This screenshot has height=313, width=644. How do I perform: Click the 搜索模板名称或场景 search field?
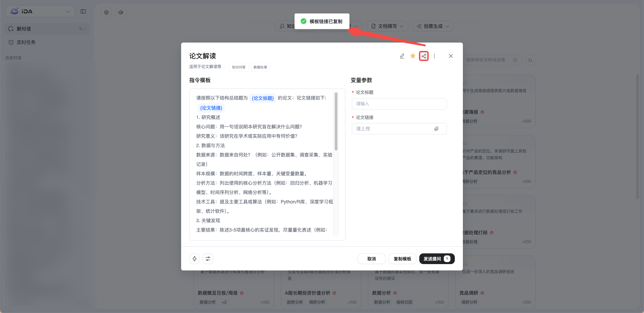pyautogui.click(x=492, y=60)
